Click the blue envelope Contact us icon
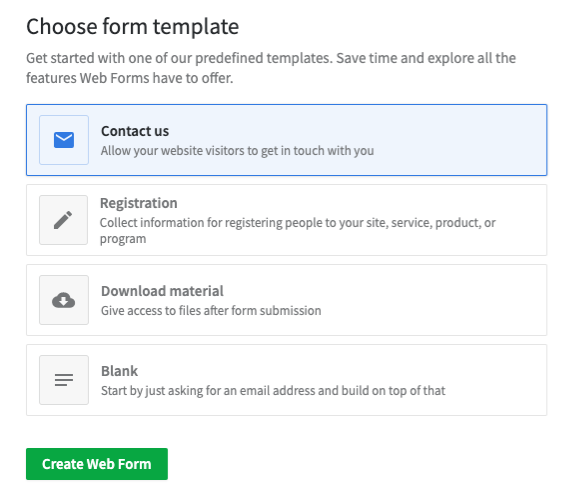The image size is (587, 494). tap(64, 140)
